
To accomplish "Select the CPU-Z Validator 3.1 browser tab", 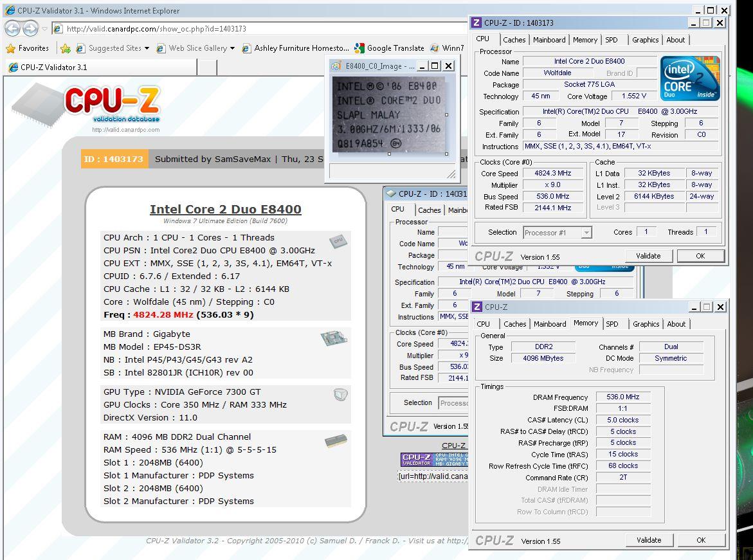I will click(x=101, y=68).
